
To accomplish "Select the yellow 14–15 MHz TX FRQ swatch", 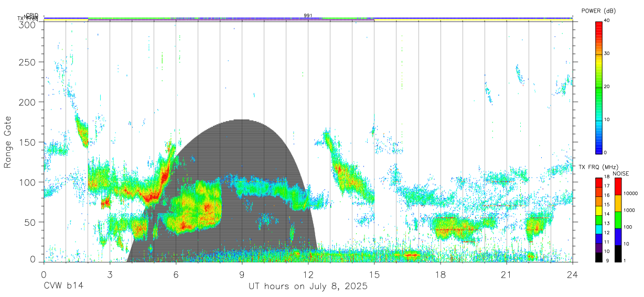I will click(598, 211).
